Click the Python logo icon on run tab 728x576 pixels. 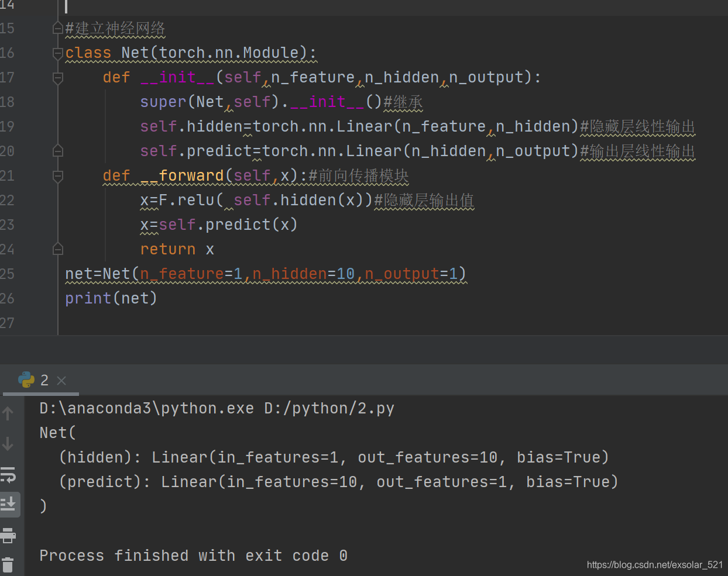click(26, 380)
